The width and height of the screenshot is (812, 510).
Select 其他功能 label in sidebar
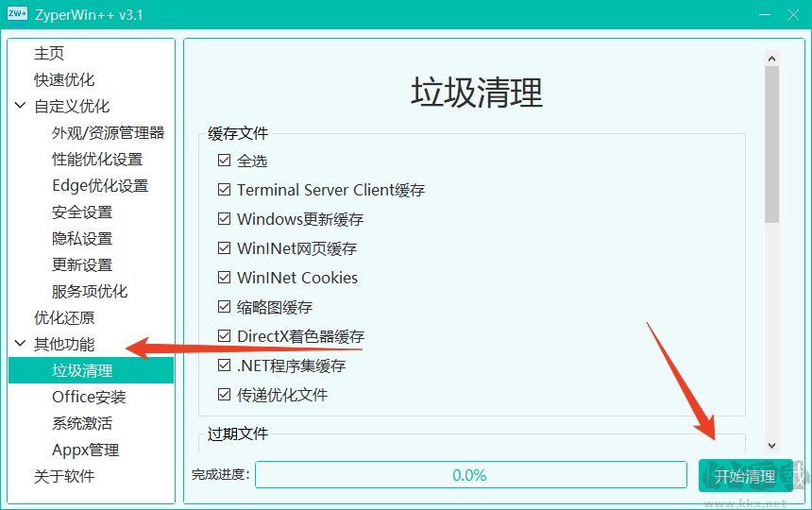tap(64, 345)
